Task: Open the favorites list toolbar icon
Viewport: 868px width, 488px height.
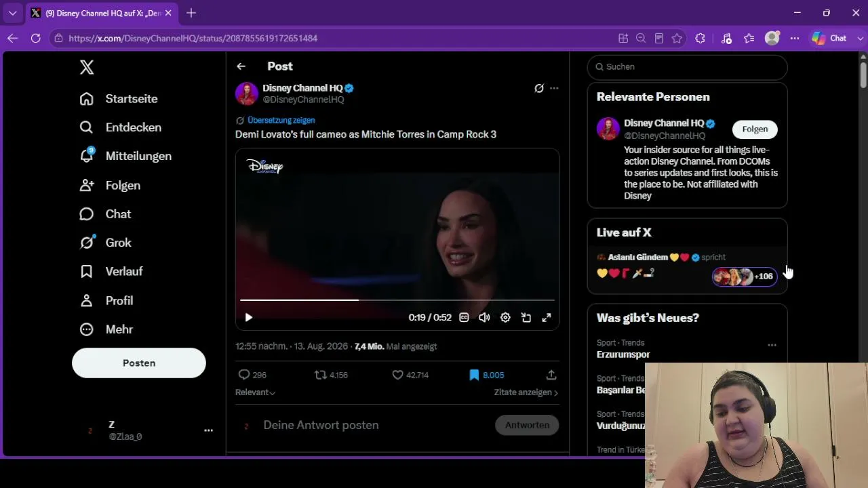Action: 749,39
